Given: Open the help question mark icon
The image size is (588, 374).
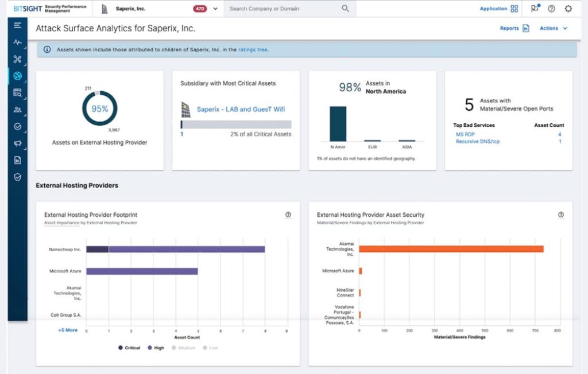Looking at the screenshot, I should 551,8.
